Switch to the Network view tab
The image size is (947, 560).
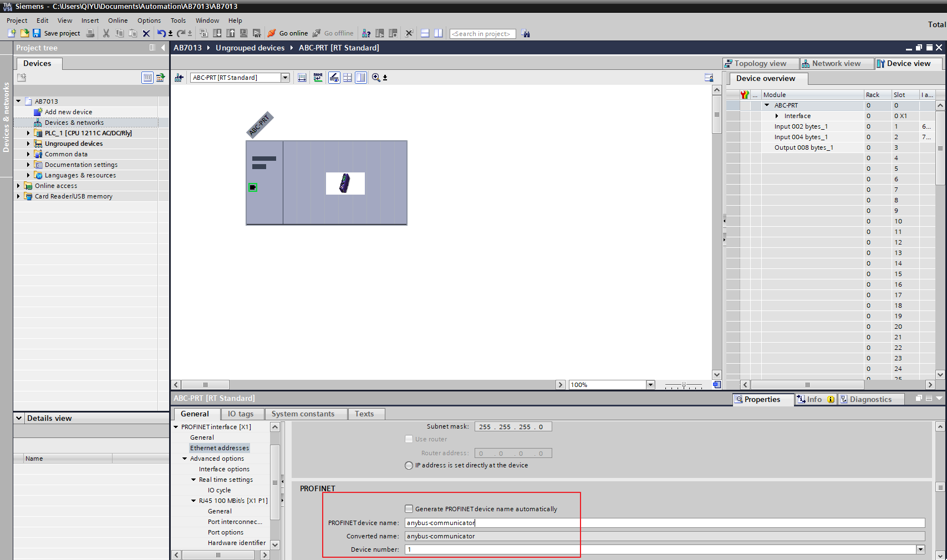click(836, 63)
